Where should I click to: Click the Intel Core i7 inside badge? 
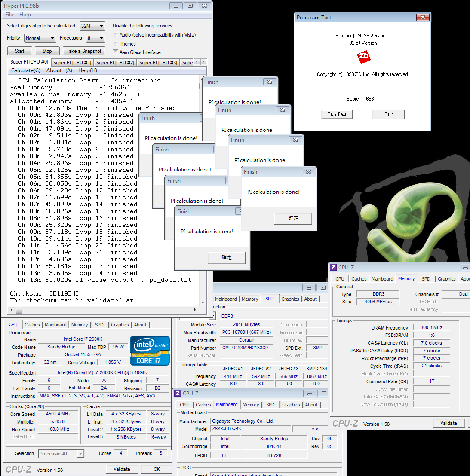tap(150, 350)
